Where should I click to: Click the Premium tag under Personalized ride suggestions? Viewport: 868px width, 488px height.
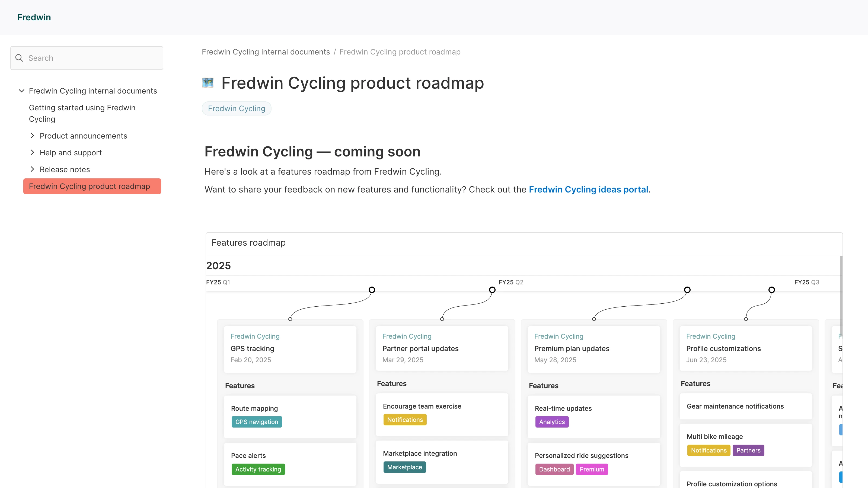[x=592, y=469]
